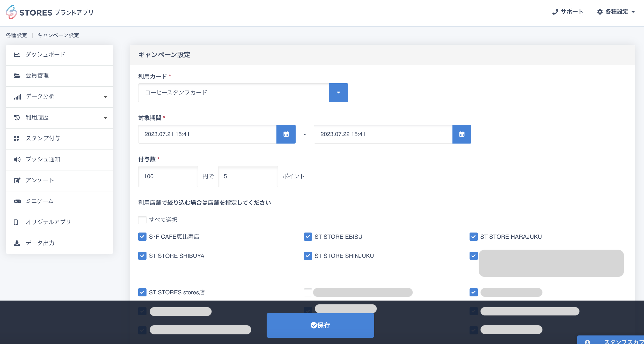The width and height of the screenshot is (644, 344).
Task: Select the アンケート edit icon
Action: click(x=17, y=180)
